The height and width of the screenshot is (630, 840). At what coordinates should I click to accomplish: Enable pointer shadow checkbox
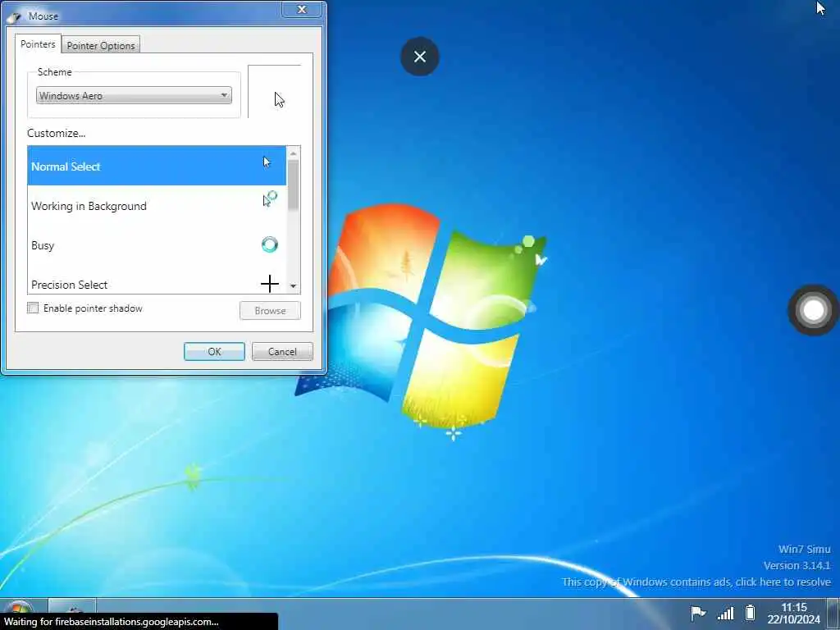(33, 308)
